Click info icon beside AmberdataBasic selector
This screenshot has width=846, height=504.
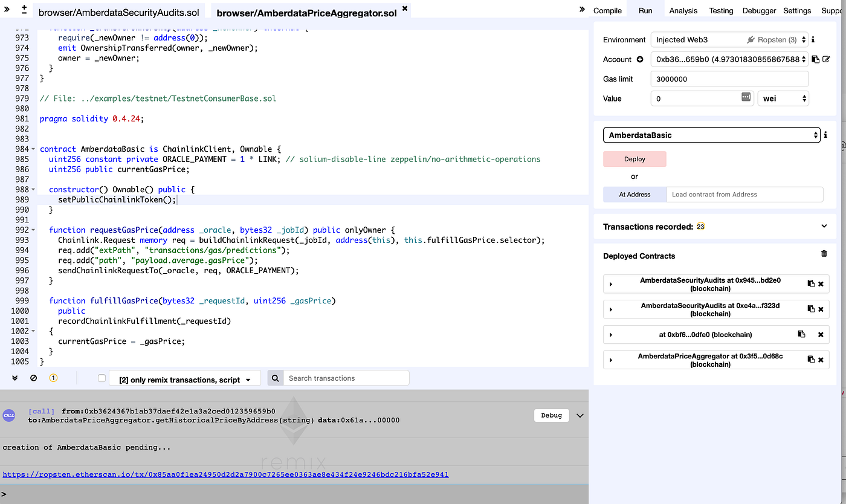(x=825, y=135)
